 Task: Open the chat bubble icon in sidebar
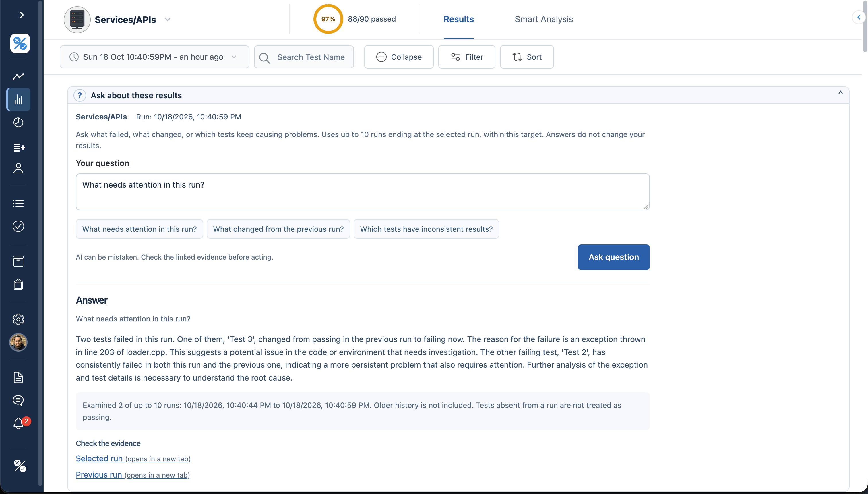click(x=18, y=400)
